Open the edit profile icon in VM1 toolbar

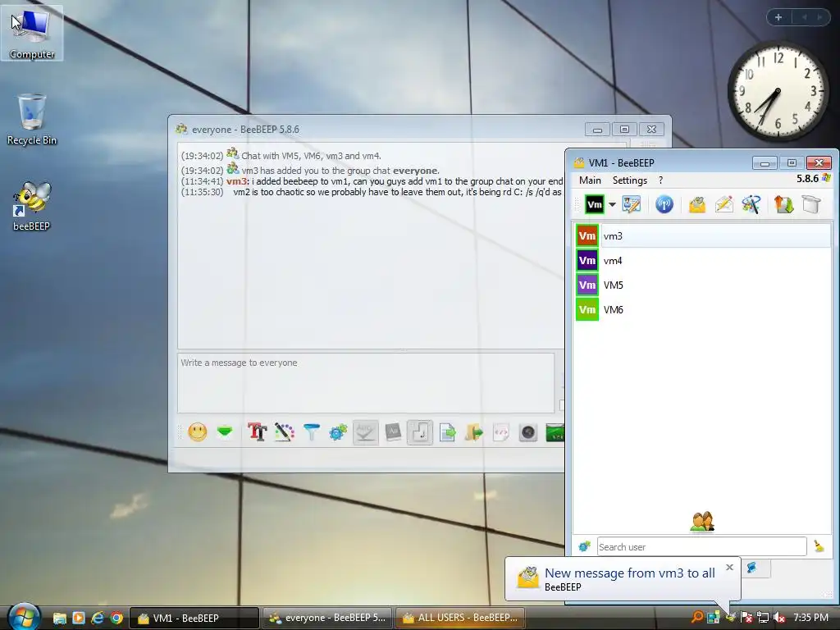point(631,204)
